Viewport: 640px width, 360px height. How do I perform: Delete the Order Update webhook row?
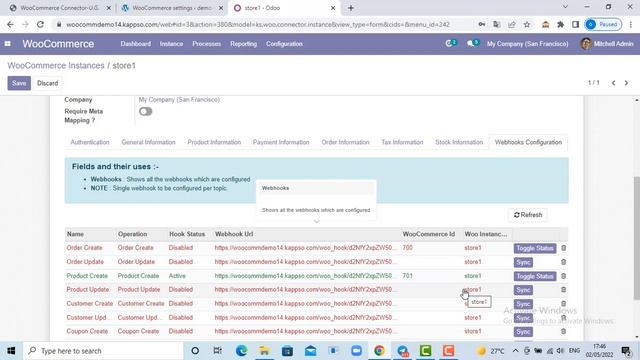563,262
